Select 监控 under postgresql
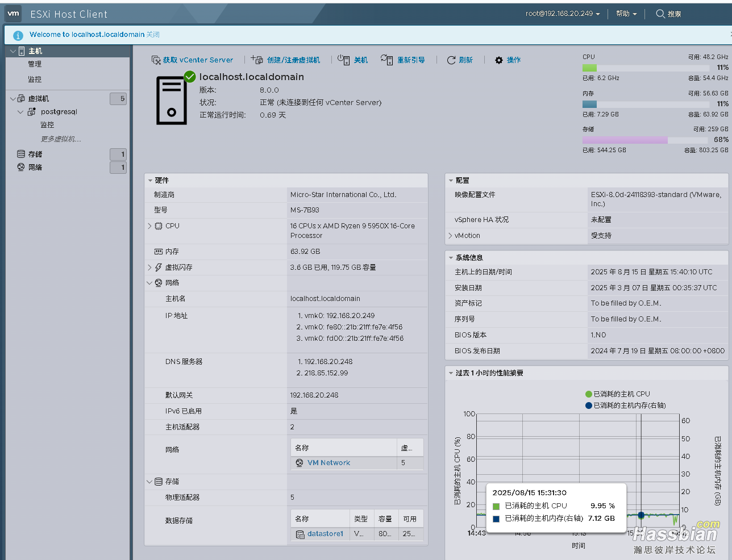The image size is (732, 560). tap(47, 125)
